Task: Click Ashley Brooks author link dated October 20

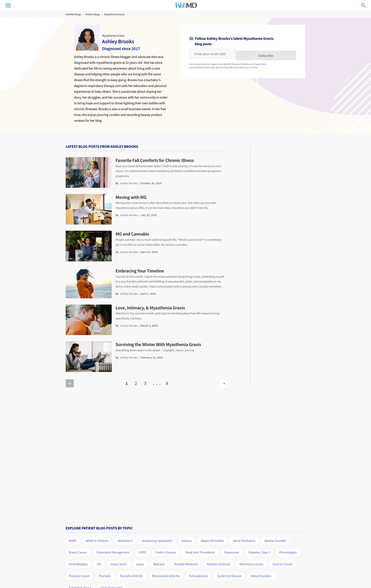Action: click(x=129, y=183)
